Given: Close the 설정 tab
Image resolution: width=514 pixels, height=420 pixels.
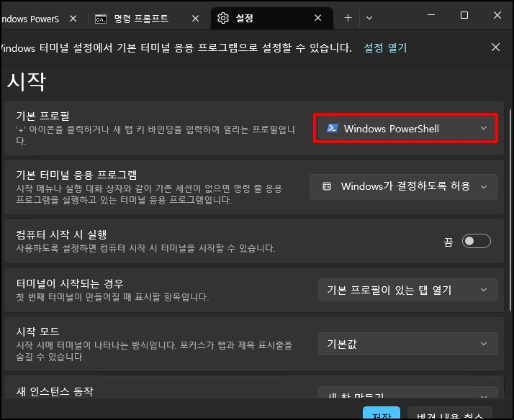Looking at the screenshot, I should click(317, 18).
